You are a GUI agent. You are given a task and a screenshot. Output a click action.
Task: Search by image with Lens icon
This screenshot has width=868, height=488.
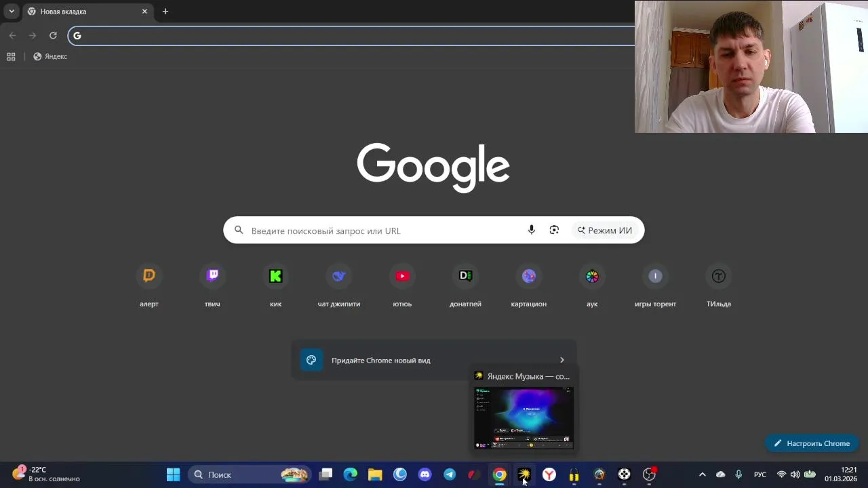tap(554, 230)
